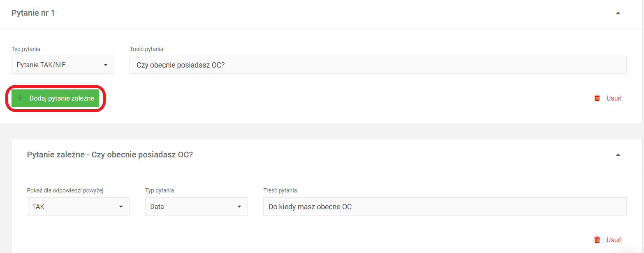The image size is (644, 253).
Task: Click the Pytanie zależne - Czy obecnie posiadasz OC? header
Action: tap(110, 155)
